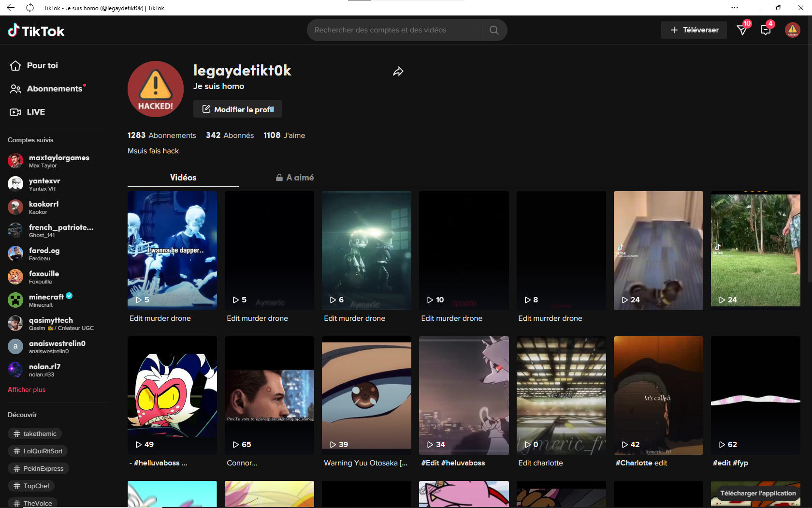812x508 pixels.
Task: Open the Abonnements feed
Action: pos(47,89)
